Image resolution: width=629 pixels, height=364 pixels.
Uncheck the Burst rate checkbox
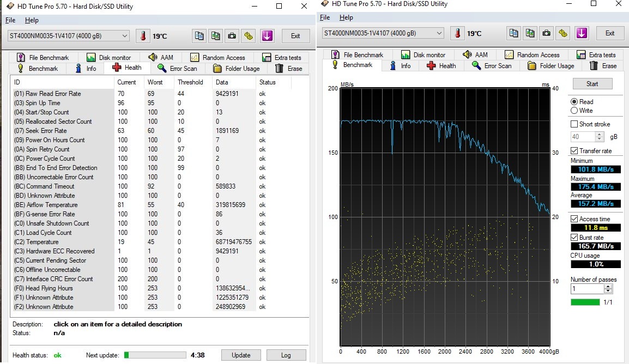click(574, 238)
